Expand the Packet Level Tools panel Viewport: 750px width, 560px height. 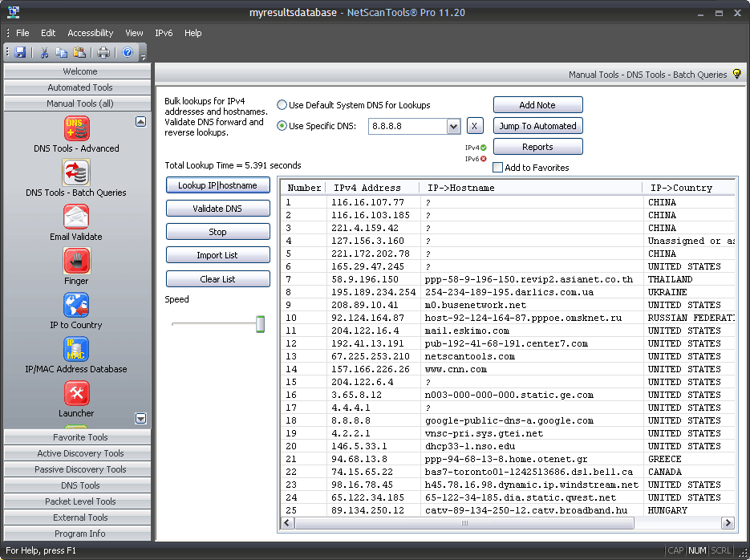tap(78, 501)
